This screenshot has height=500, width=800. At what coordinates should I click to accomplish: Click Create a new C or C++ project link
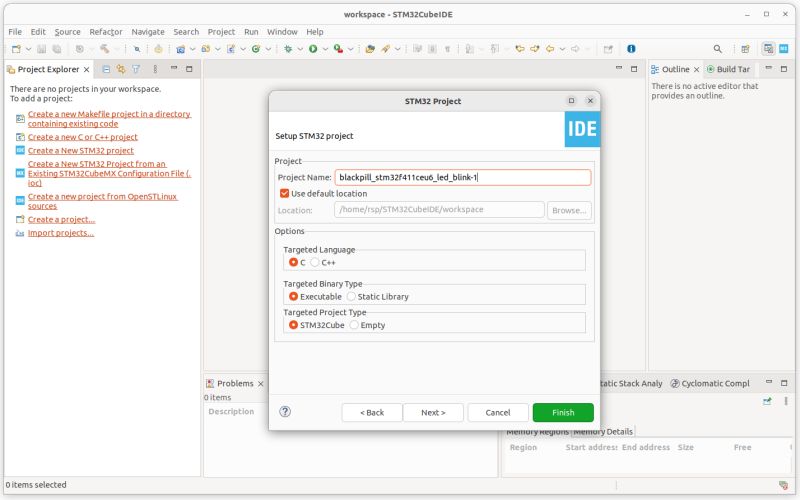point(83,137)
